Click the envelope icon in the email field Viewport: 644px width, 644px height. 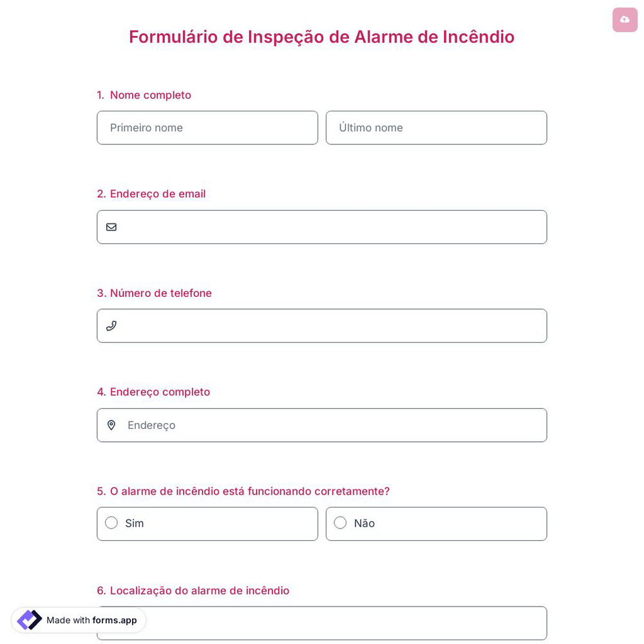pyautogui.click(x=111, y=227)
